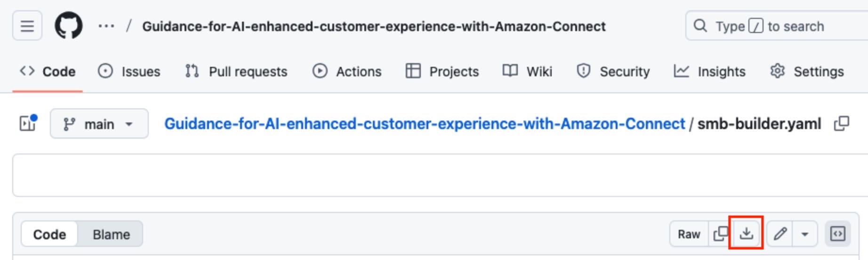Viewport: 868px width, 260px height.
Task: Switch to Blame view
Action: pyautogui.click(x=111, y=234)
